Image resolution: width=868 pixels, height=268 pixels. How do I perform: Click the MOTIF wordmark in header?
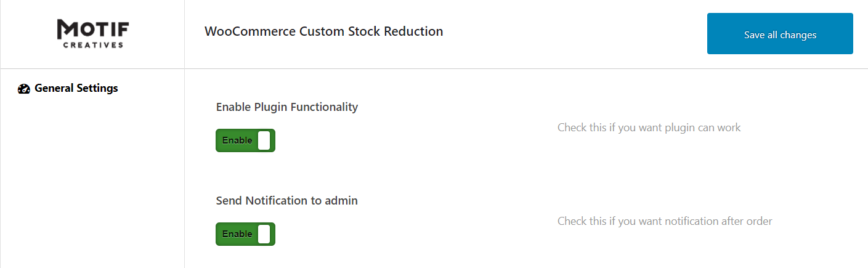(x=93, y=28)
